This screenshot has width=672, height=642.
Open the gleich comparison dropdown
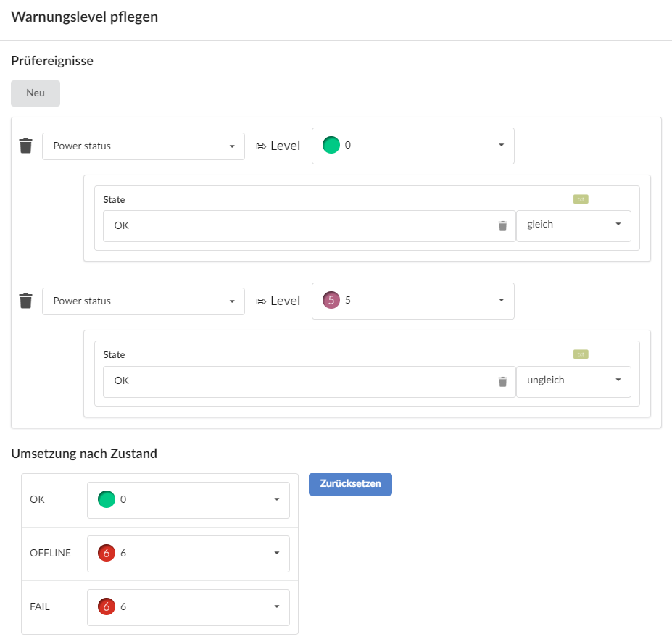[573, 225]
